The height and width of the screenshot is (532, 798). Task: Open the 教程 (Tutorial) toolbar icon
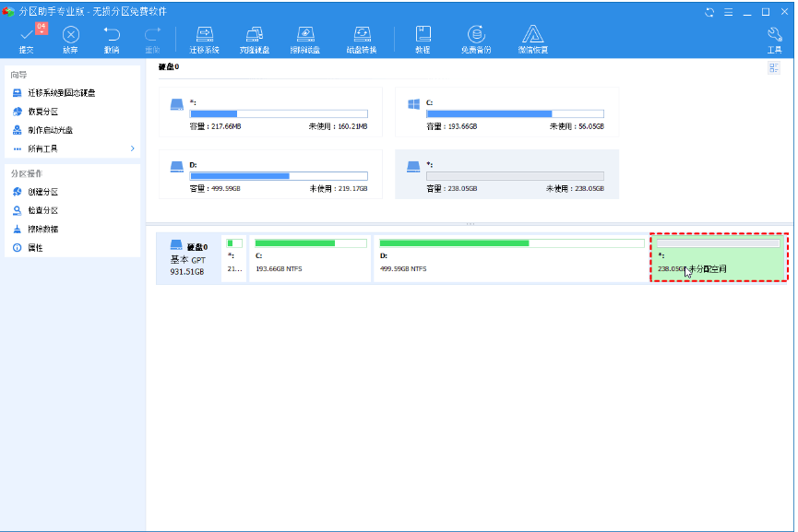tap(423, 37)
